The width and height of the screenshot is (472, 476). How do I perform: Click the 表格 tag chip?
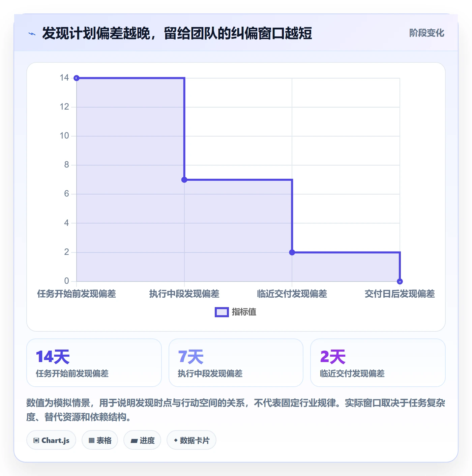100,440
